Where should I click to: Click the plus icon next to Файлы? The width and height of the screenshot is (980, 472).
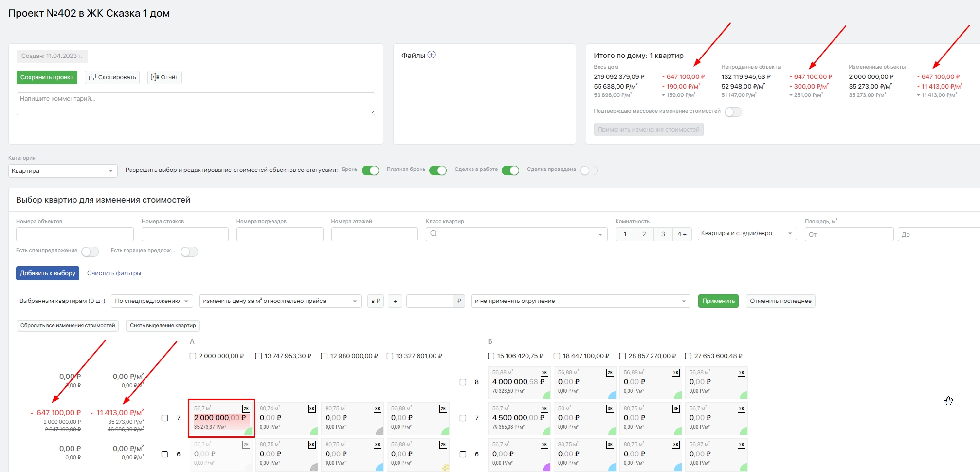click(431, 55)
